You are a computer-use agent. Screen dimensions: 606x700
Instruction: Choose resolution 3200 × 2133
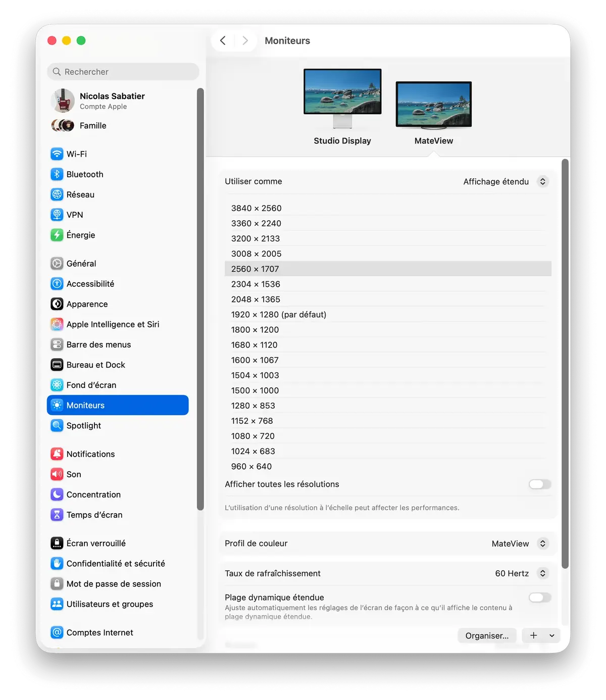[x=388, y=238]
